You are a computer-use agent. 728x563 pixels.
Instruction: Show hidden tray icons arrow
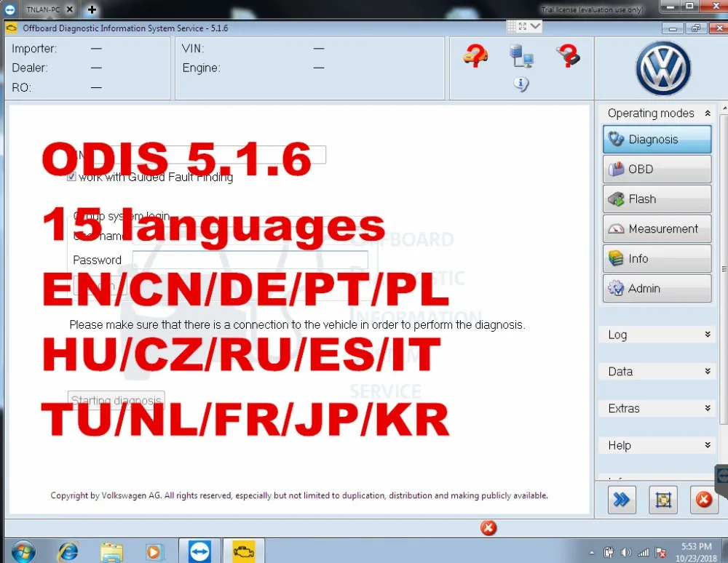(x=591, y=552)
